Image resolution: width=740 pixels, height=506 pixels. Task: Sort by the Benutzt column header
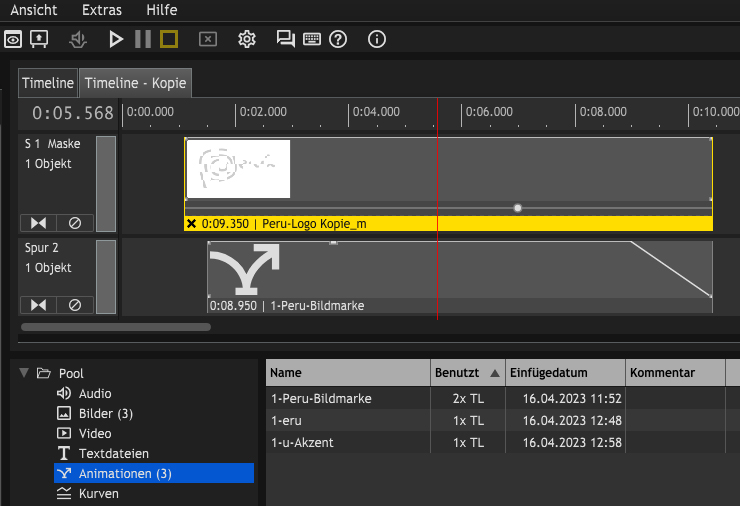point(468,373)
